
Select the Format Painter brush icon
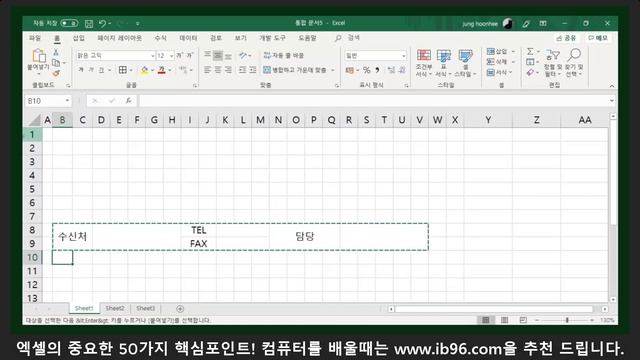tap(56, 73)
